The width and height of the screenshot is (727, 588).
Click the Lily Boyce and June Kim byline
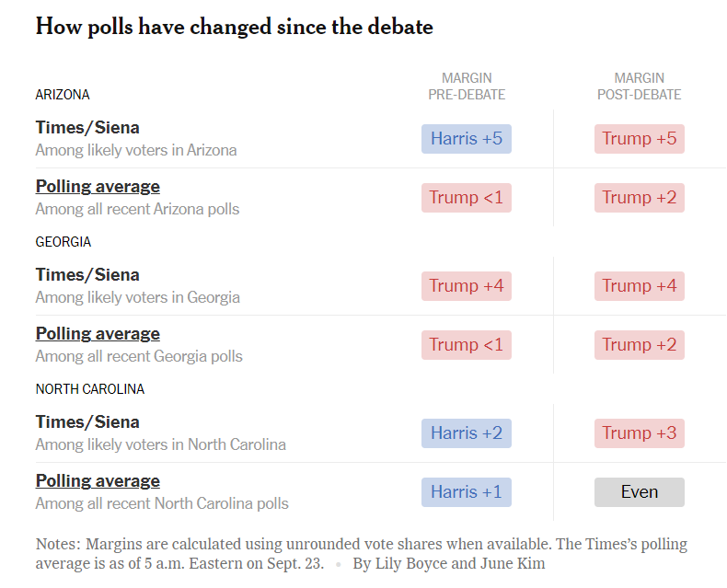pos(449,563)
